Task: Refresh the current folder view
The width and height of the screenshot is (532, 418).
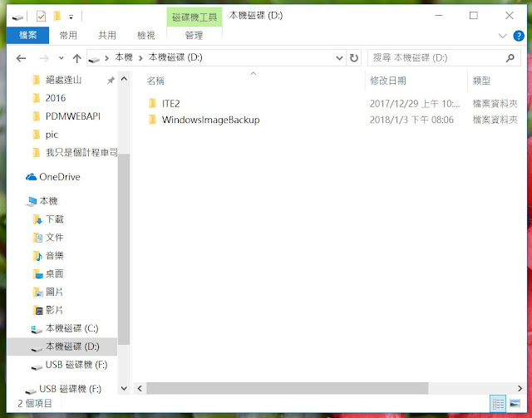Action: pyautogui.click(x=354, y=58)
